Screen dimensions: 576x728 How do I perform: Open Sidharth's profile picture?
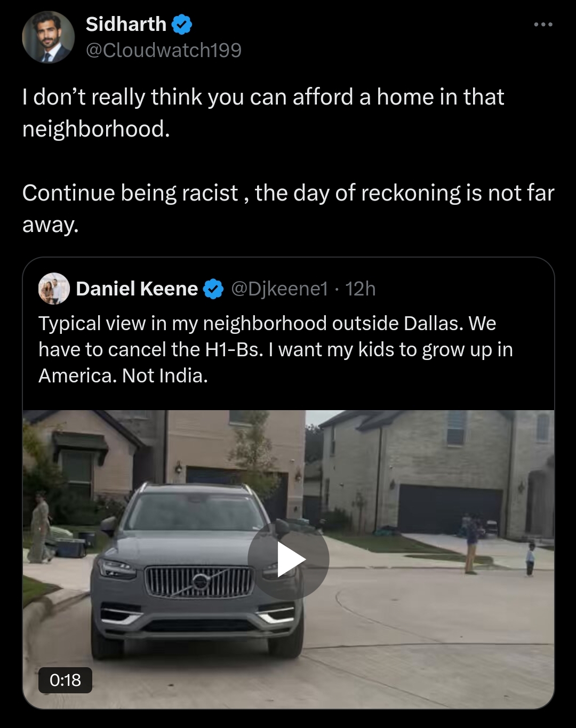pyautogui.click(x=48, y=37)
